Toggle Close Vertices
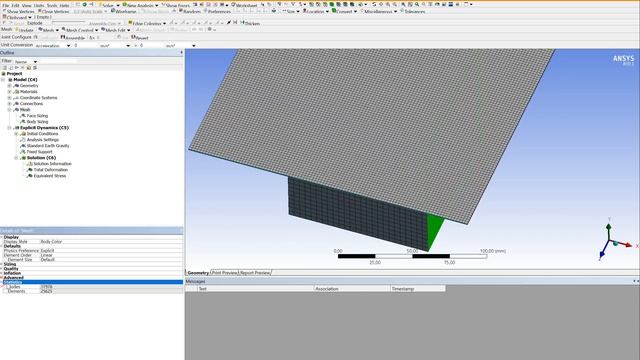 (x=54, y=11)
